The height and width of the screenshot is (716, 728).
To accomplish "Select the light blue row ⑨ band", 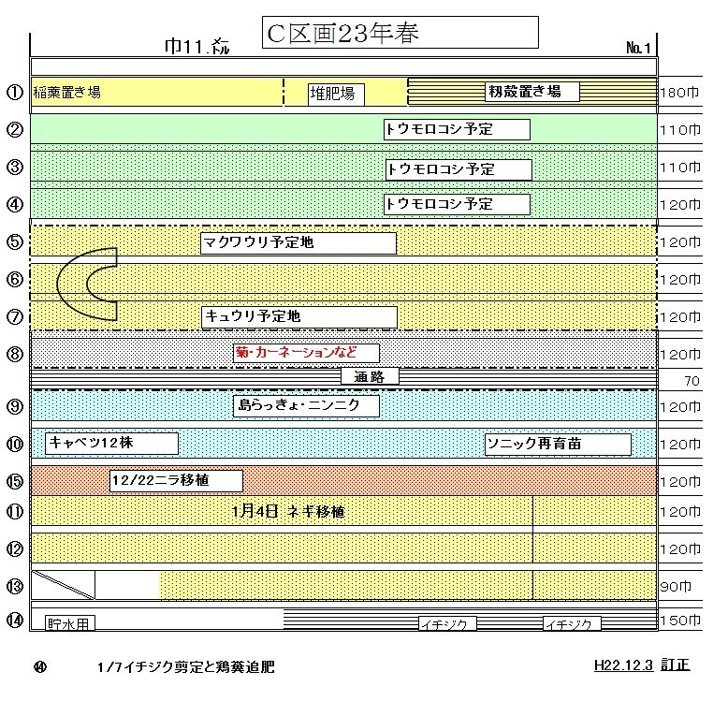I will (x=343, y=406).
